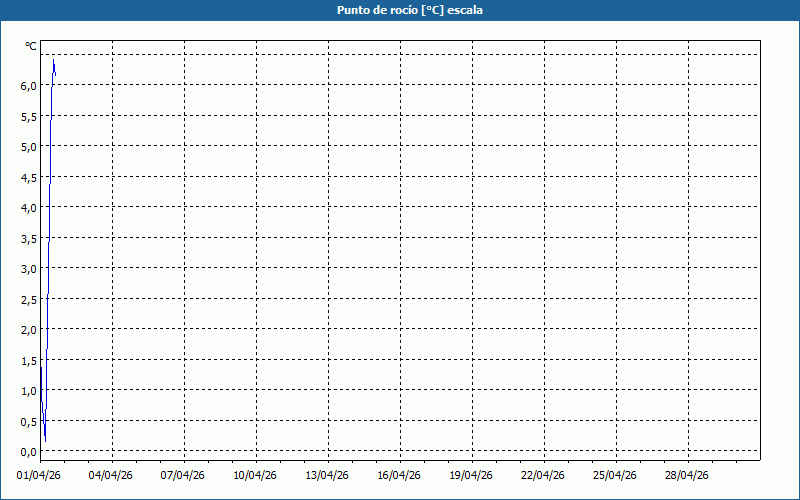Click the 22/04/26 date label
This screenshot has height=500, width=800.
coord(543,475)
